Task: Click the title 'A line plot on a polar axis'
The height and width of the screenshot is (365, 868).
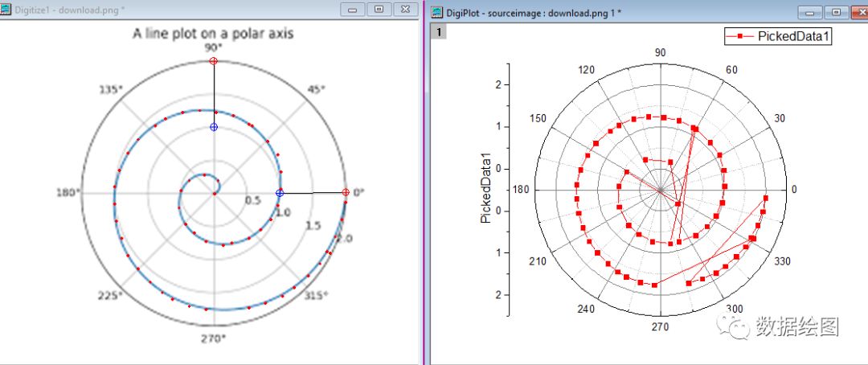Action: (213, 34)
